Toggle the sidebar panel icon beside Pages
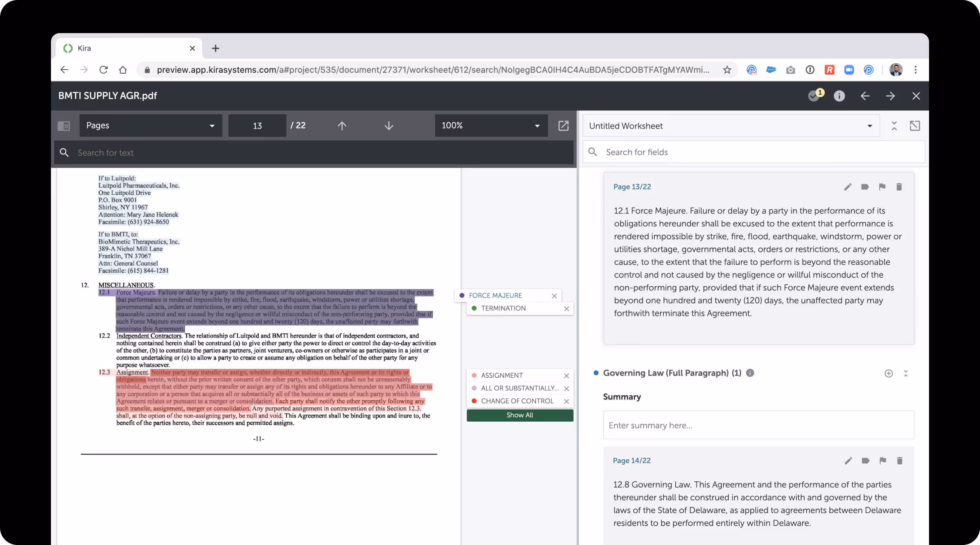 pos(64,126)
